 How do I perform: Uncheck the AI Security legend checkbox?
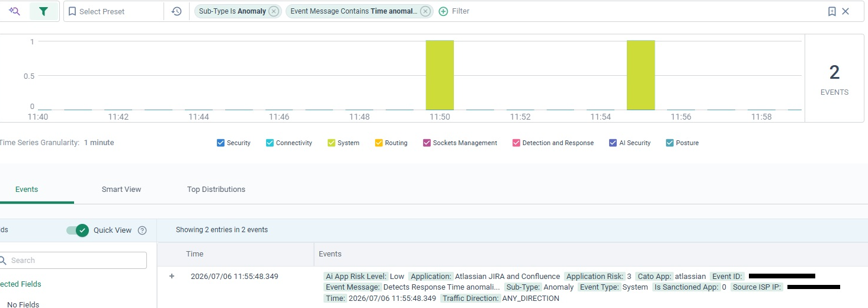click(x=613, y=143)
